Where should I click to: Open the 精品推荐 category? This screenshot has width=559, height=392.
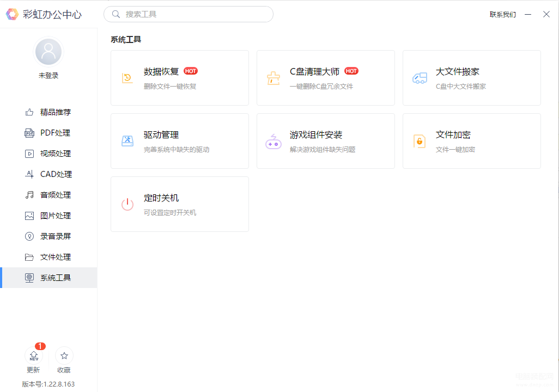(48, 112)
